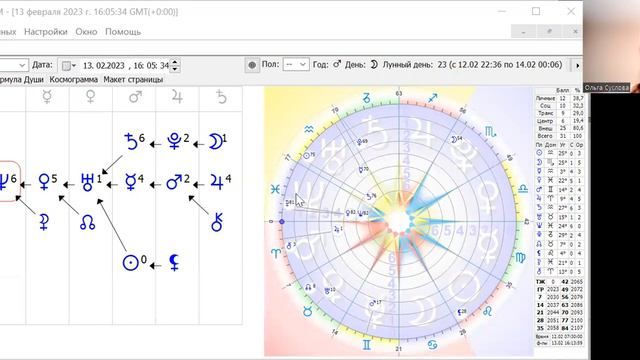The image size is (640, 360).
Task: Click the Gemini sign on the chart
Action: [x=367, y=345]
